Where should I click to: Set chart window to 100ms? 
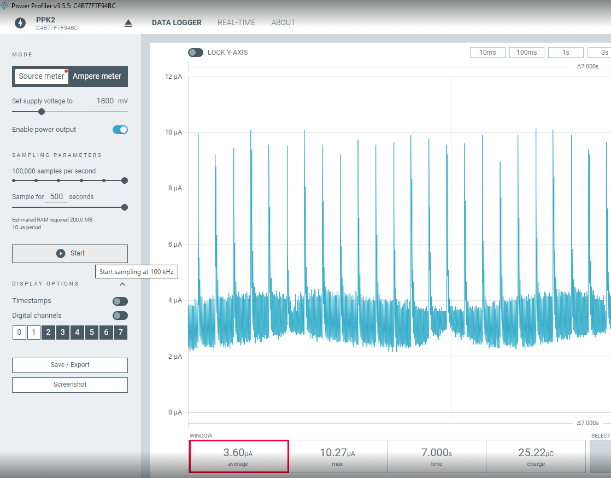click(x=523, y=52)
